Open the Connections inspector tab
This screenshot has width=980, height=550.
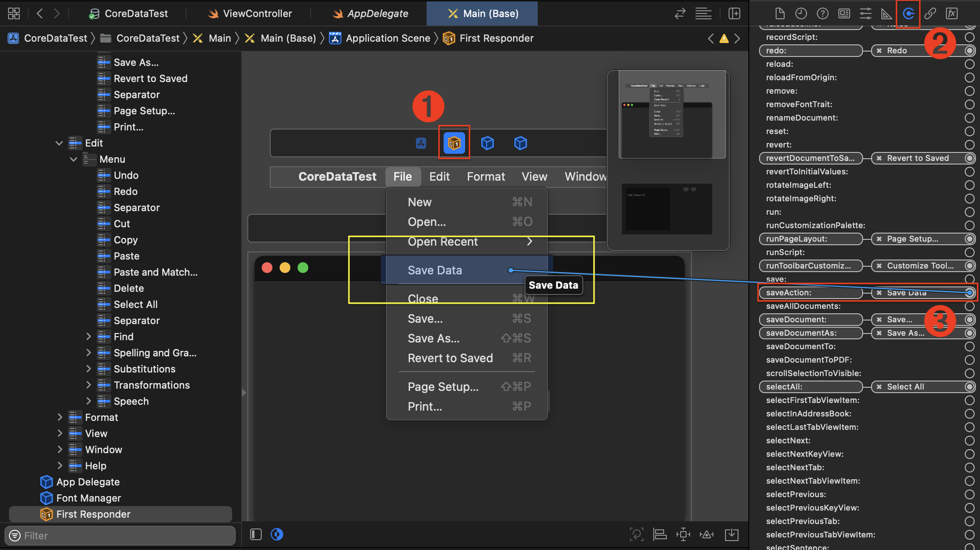point(908,14)
